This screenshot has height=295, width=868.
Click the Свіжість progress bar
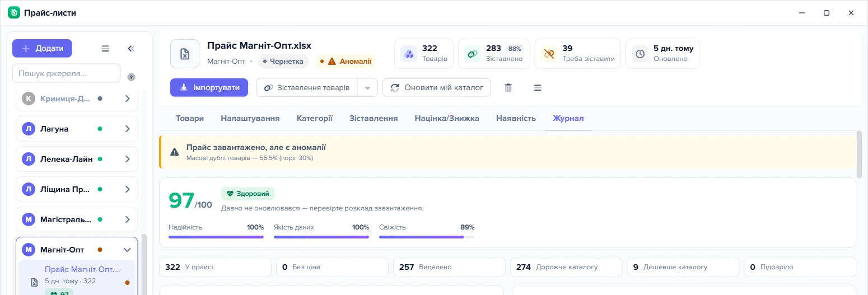tap(427, 237)
